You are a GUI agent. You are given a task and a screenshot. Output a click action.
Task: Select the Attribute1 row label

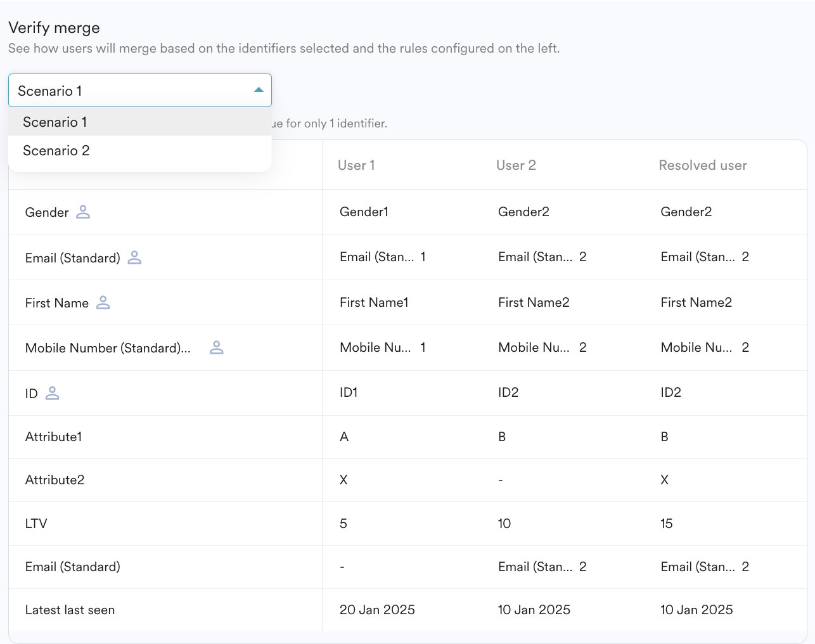click(54, 437)
